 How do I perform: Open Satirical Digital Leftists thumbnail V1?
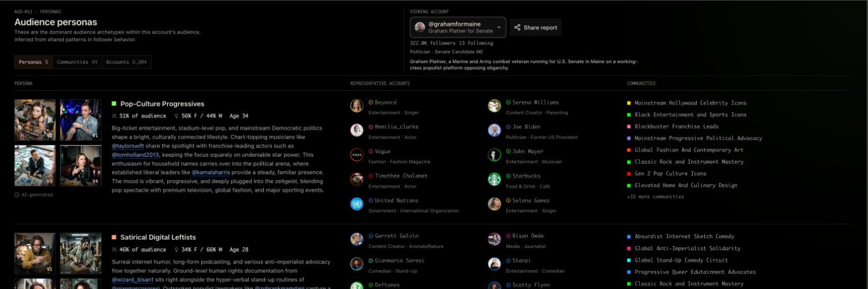(x=35, y=253)
